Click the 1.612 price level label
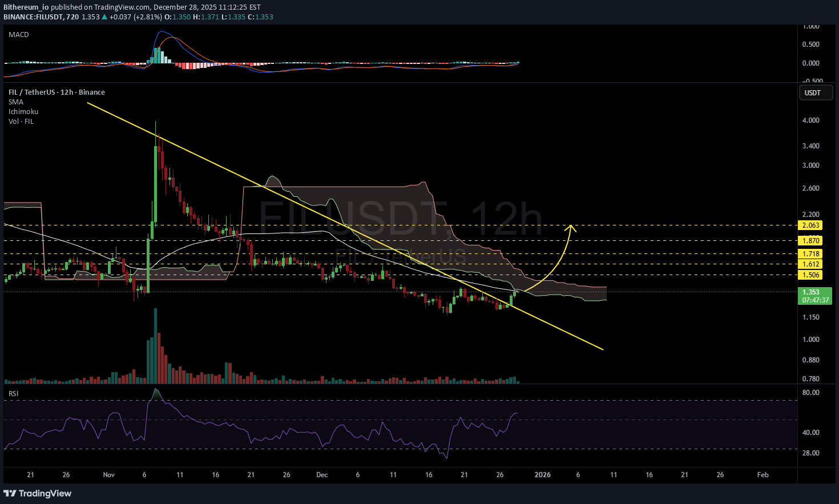This screenshot has height=504, width=839. tap(810, 264)
